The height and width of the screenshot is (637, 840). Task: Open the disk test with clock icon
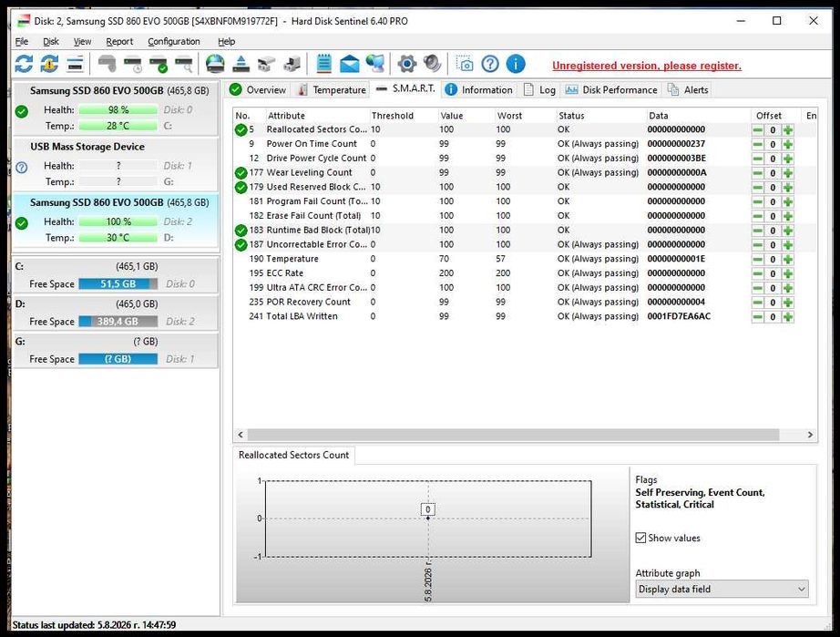(x=133, y=65)
